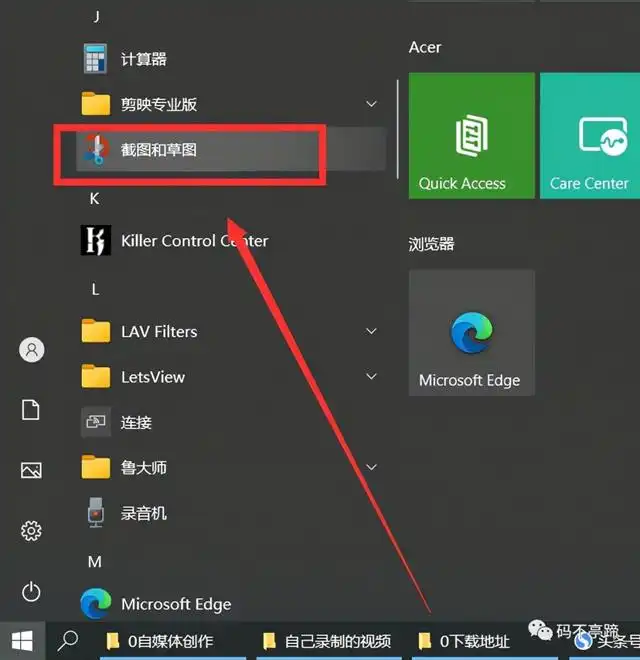Switch to 0下载地址 taskbar window
Image resolution: width=640 pixels, height=660 pixels.
(484, 641)
